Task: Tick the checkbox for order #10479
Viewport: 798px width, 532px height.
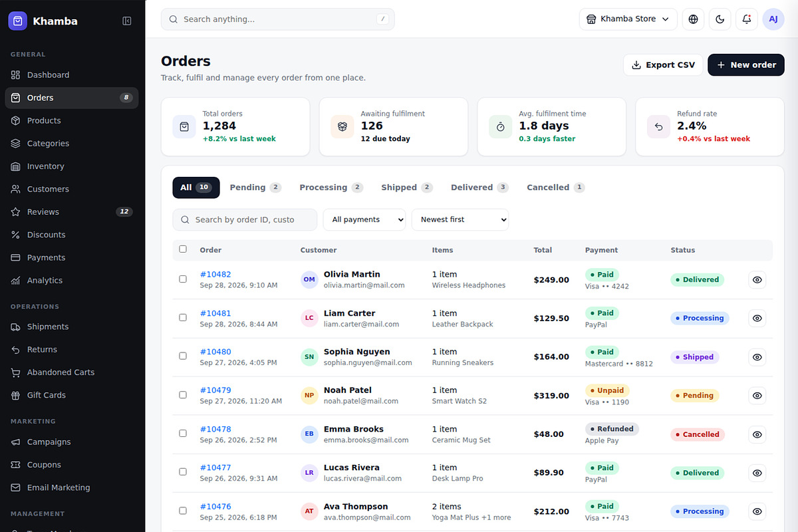Action: coord(183,395)
